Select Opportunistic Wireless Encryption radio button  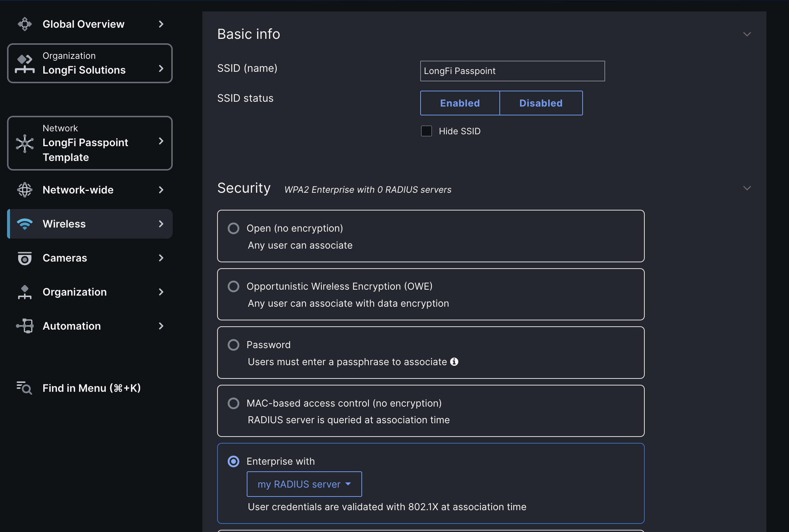click(x=233, y=286)
